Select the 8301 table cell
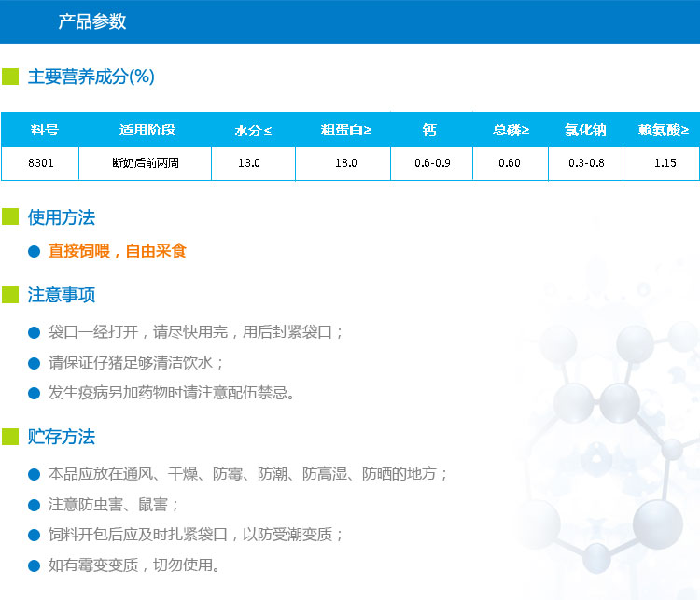 pos(41,163)
